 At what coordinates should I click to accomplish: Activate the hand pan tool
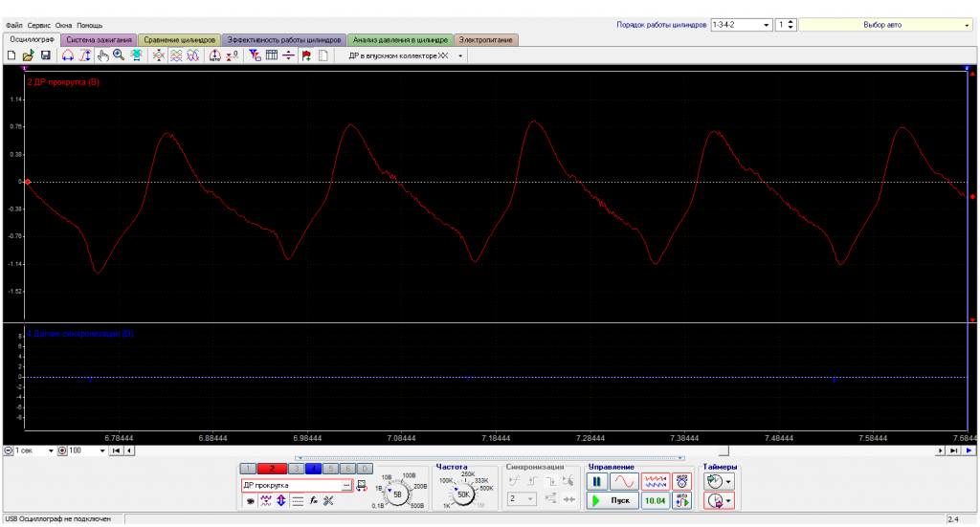click(102, 55)
